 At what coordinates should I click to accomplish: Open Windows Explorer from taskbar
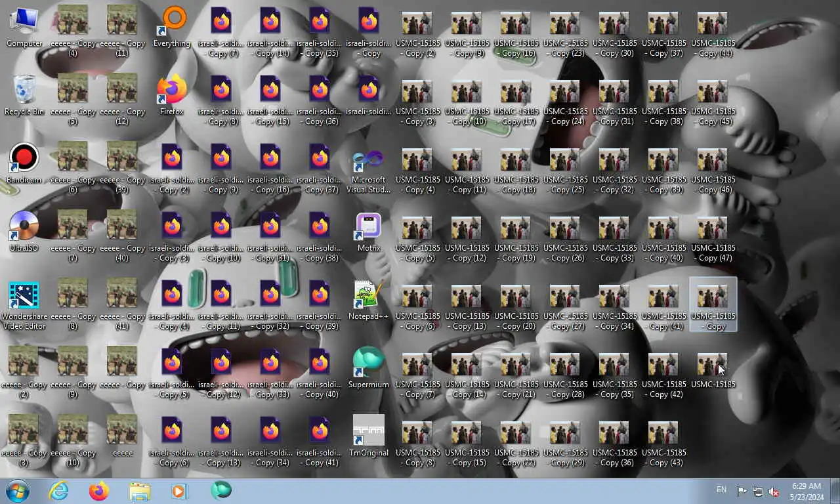tap(140, 491)
